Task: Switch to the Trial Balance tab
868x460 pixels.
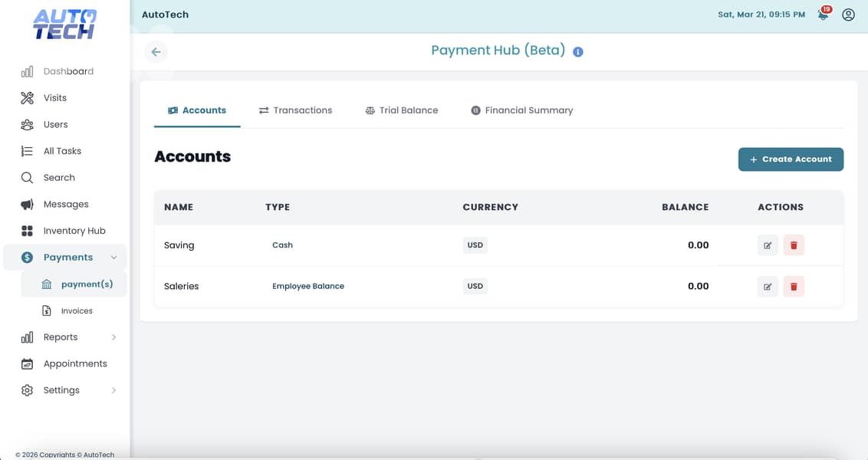Action: pyautogui.click(x=401, y=110)
